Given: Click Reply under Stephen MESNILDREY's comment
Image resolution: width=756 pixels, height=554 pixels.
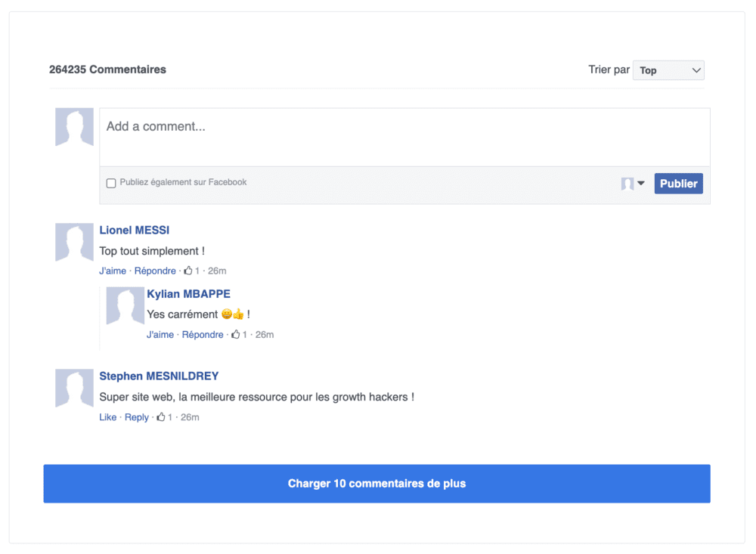Looking at the screenshot, I should (x=136, y=417).
